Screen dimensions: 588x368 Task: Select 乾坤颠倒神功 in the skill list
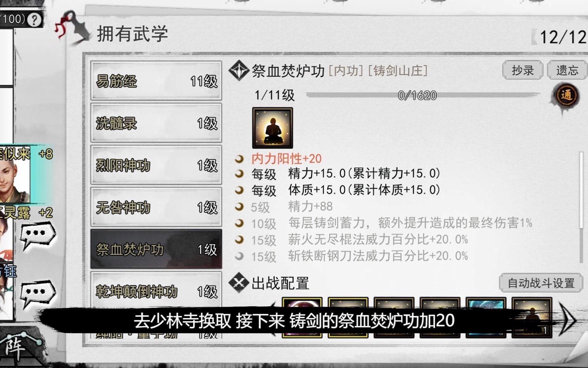[156, 291]
